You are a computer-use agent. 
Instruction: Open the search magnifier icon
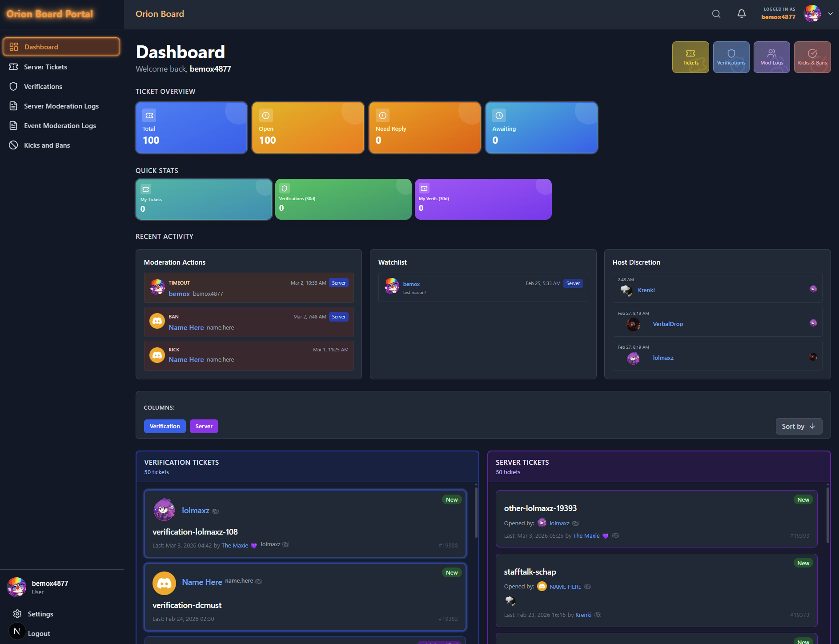click(x=716, y=14)
